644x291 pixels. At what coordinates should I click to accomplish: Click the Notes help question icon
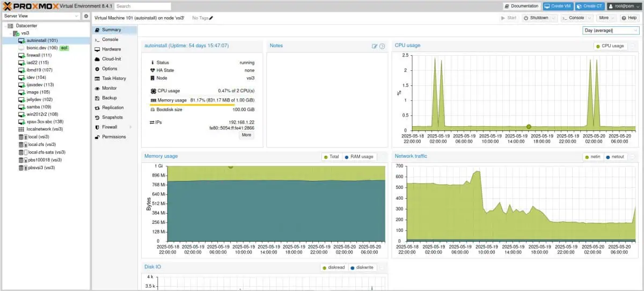point(382,46)
